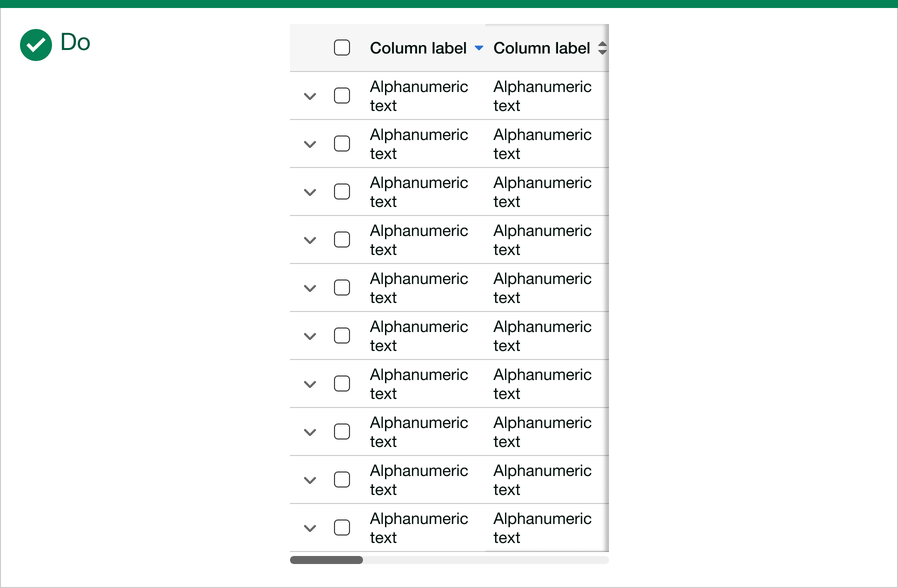
Task: Select the fourth row checkbox
Action: pos(342,239)
